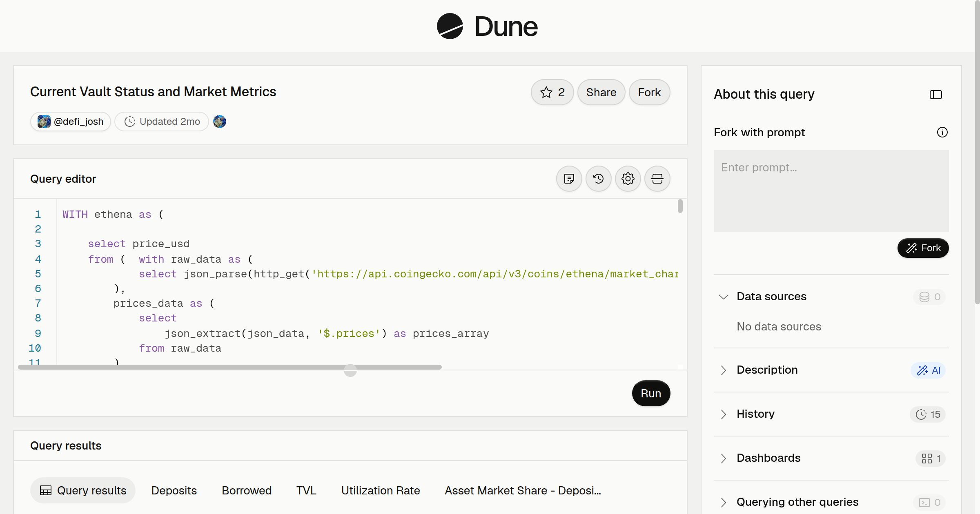This screenshot has width=980, height=514.
Task: Select the Query results tab
Action: click(83, 490)
